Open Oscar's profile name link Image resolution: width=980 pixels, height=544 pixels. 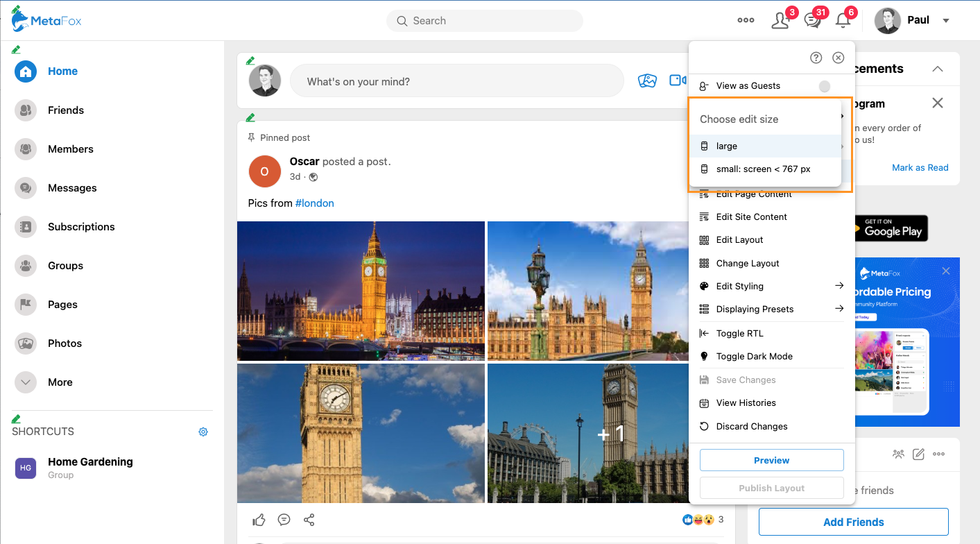[304, 162]
